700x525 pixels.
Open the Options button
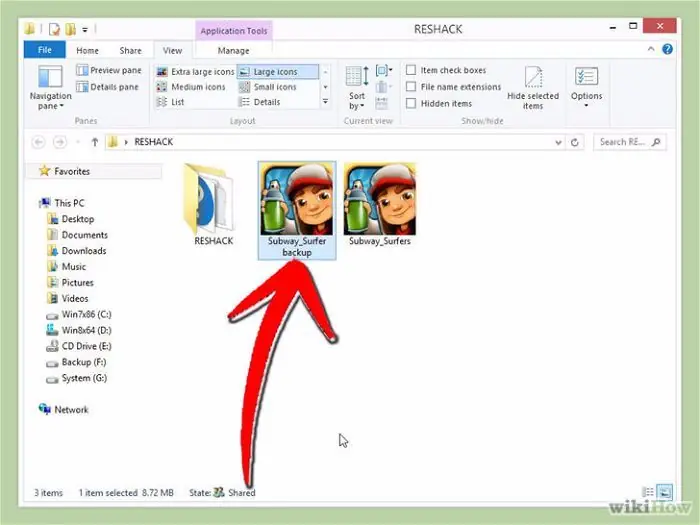[x=586, y=88]
